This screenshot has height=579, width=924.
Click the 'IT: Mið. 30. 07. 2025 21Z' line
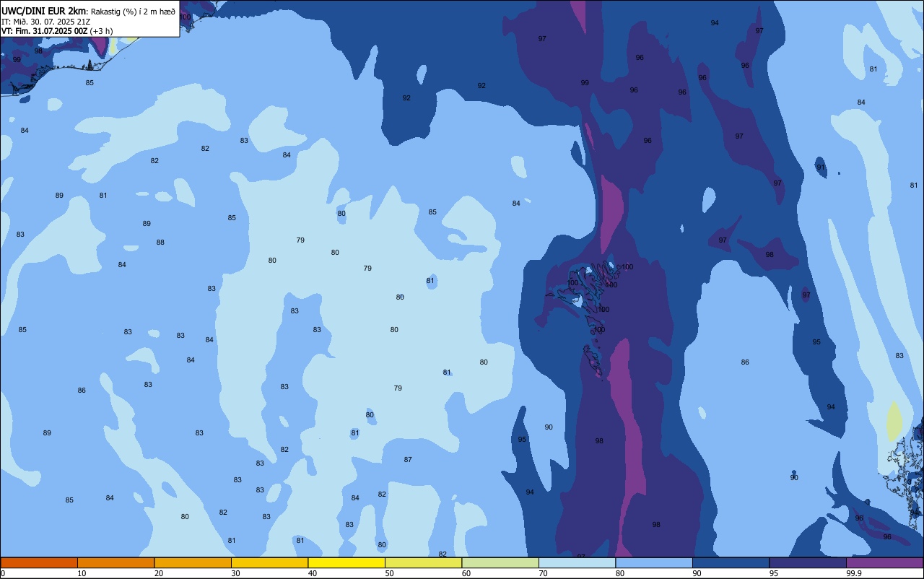[x=45, y=22]
